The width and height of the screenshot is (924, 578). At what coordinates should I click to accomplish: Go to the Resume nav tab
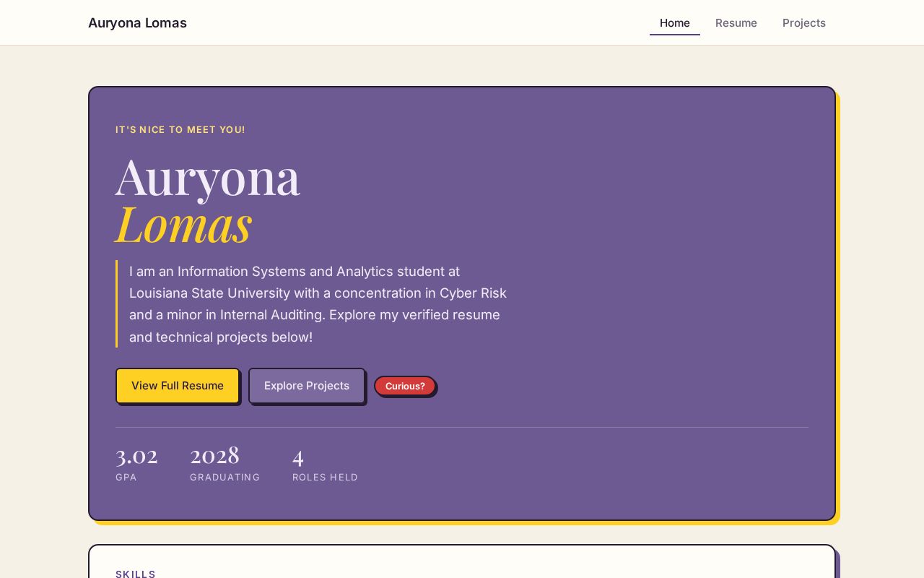pyautogui.click(x=736, y=23)
